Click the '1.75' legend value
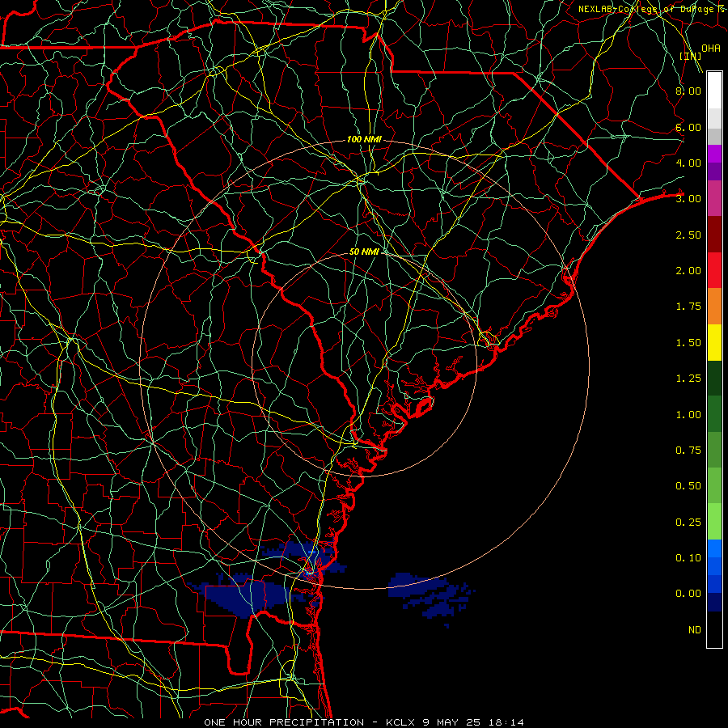Screen dimensions: 728x728 688,307
